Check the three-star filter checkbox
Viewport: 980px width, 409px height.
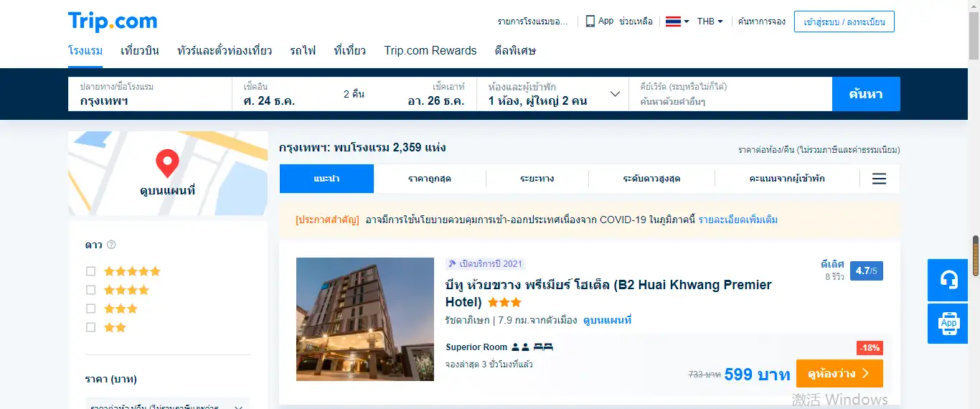90,309
